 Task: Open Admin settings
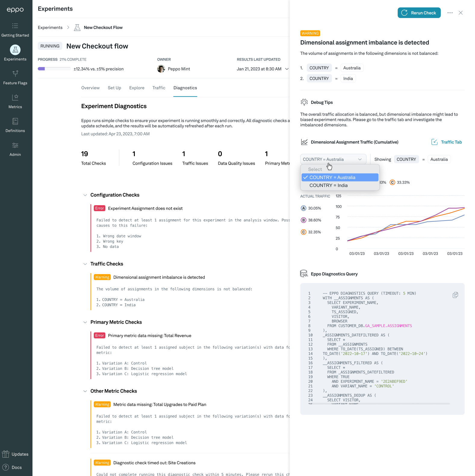[15, 149]
